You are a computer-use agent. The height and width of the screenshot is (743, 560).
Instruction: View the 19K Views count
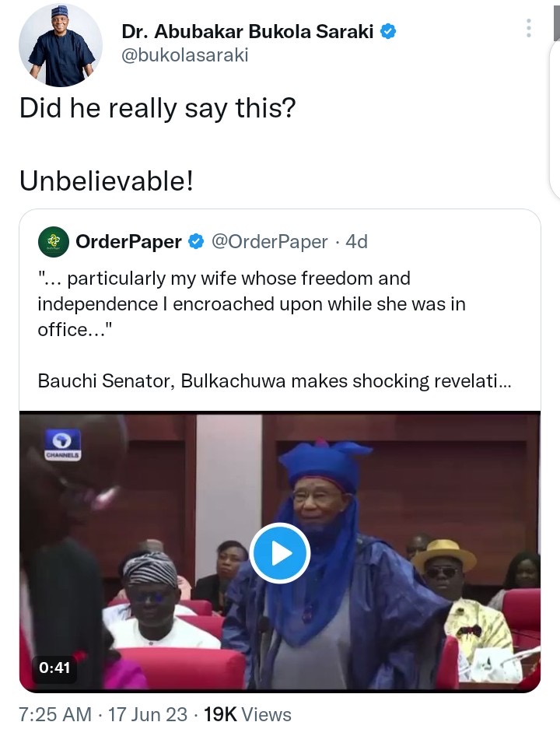[x=247, y=714]
